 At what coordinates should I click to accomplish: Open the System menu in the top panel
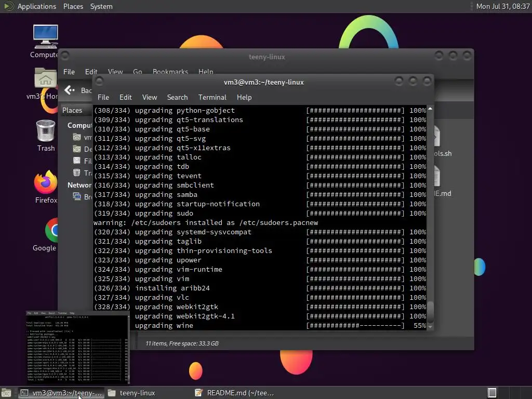point(101,6)
